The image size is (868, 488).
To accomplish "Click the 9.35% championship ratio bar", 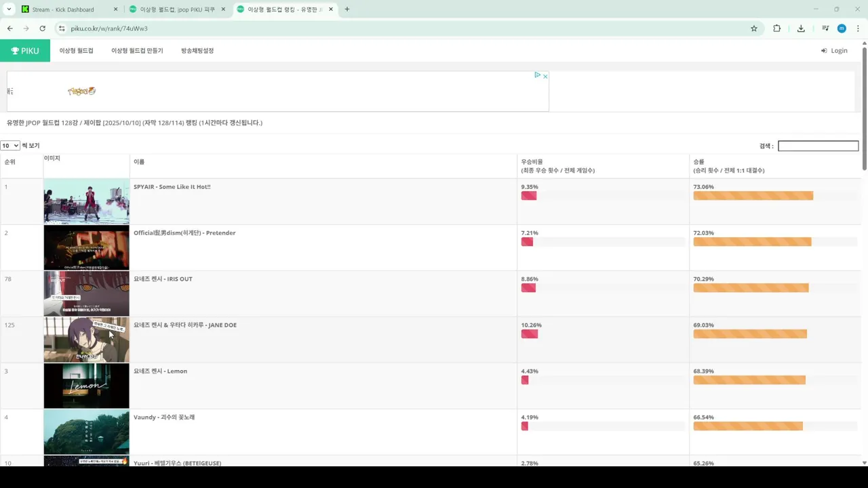I will [529, 196].
